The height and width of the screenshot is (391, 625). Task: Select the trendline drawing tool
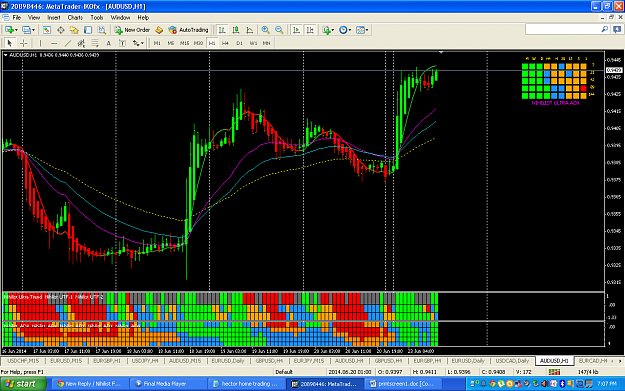coord(68,43)
